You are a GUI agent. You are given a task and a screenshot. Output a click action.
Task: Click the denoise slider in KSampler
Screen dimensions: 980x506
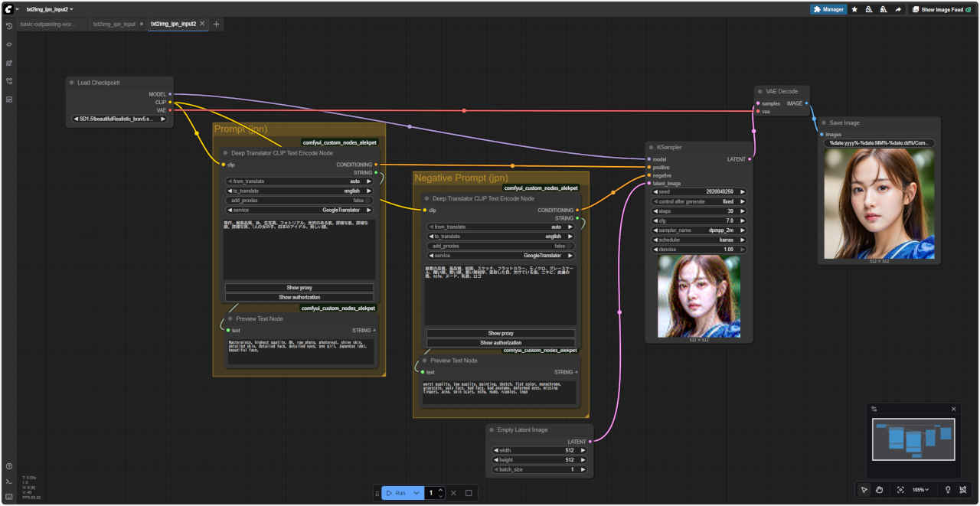coord(698,250)
